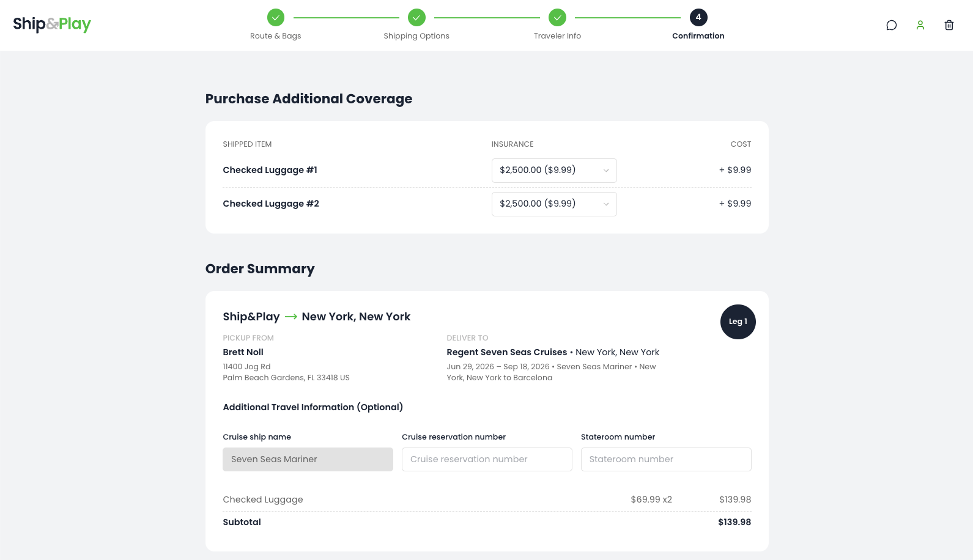Open the user account icon
The image size is (973, 560).
(x=920, y=25)
